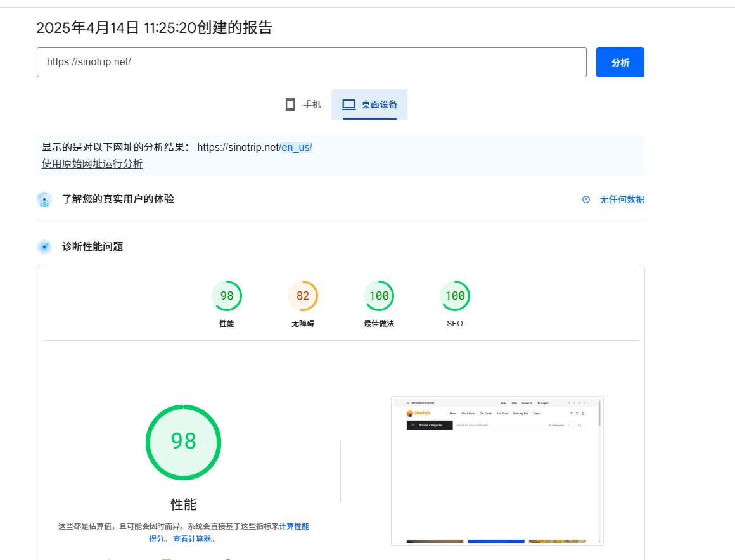Select the phone icon on the 手机 tab
This screenshot has width=735, height=560.
pyautogui.click(x=290, y=104)
